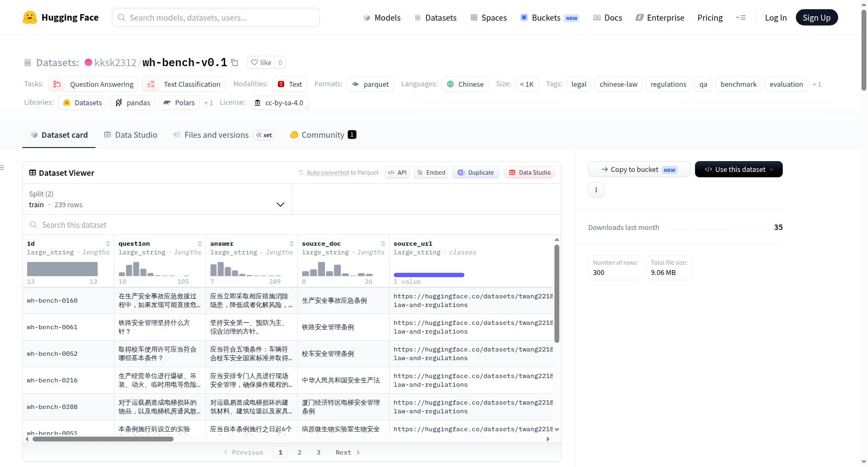The image size is (868, 467).
Task: Sort by the source_doc column
Action: tap(383, 244)
